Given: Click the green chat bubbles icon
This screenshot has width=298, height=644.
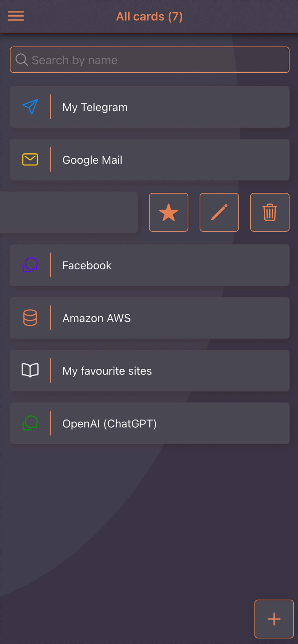Looking at the screenshot, I should coord(30,423).
